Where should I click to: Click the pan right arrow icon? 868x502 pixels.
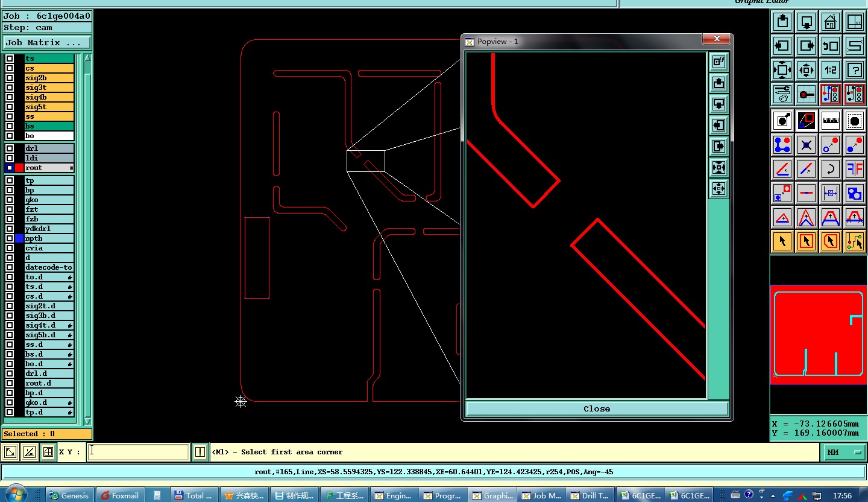(x=807, y=46)
